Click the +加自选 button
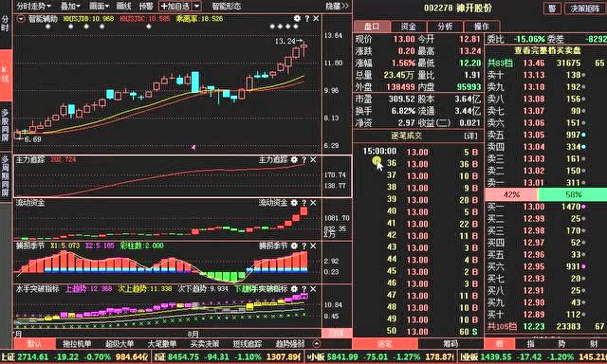Viewport: 607px width, 364px height. [175, 7]
